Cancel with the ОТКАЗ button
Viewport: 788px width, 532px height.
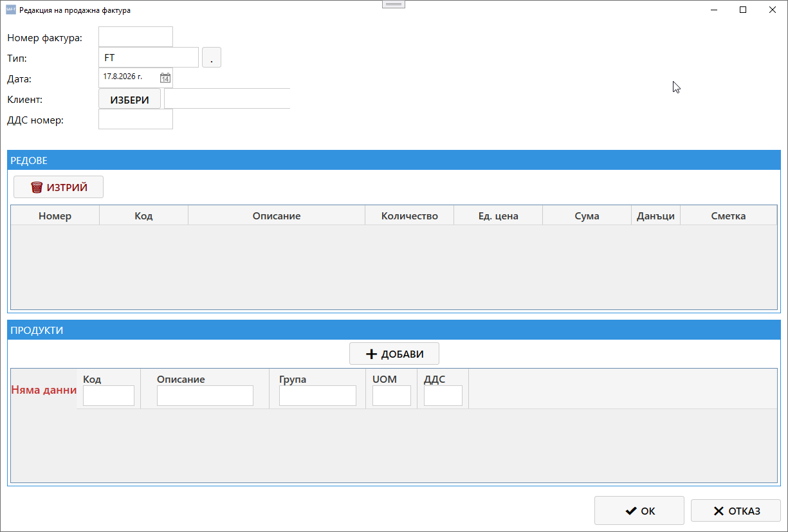(736, 511)
